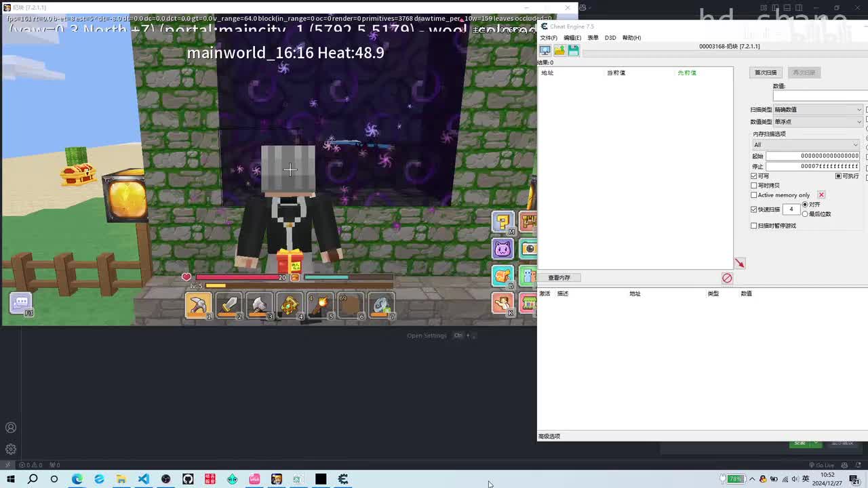Save the cheat table with the floppy icon
The width and height of the screenshot is (868, 488).
574,50
